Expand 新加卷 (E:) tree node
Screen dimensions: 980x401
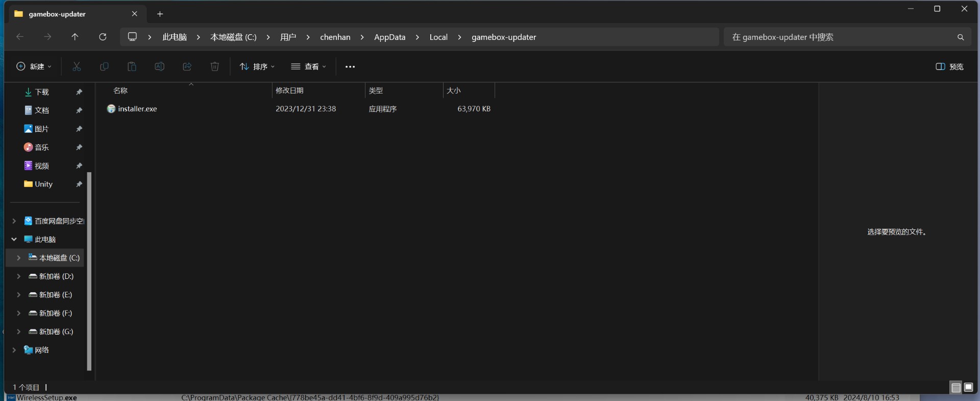tap(19, 294)
